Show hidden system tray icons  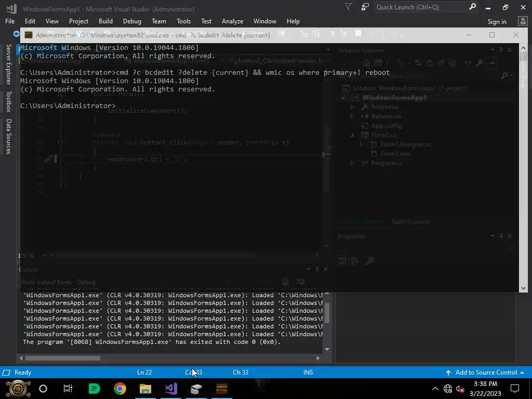pos(435,389)
